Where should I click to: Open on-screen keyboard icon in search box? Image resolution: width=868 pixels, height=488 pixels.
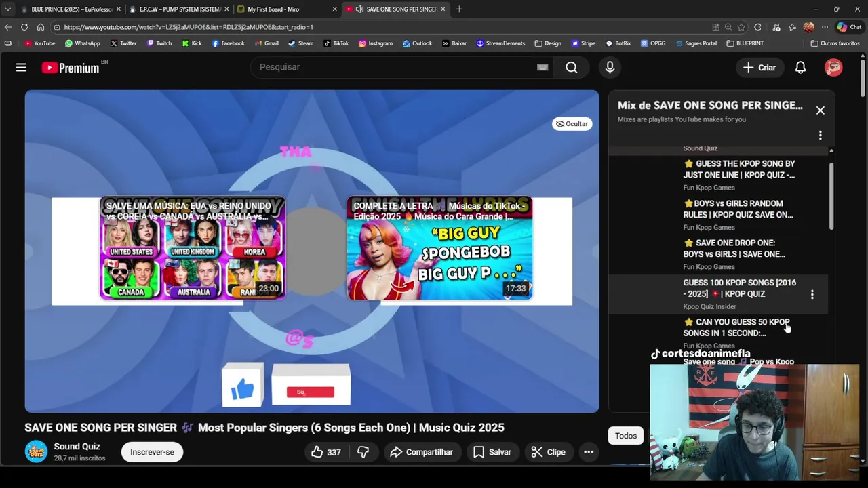click(542, 67)
